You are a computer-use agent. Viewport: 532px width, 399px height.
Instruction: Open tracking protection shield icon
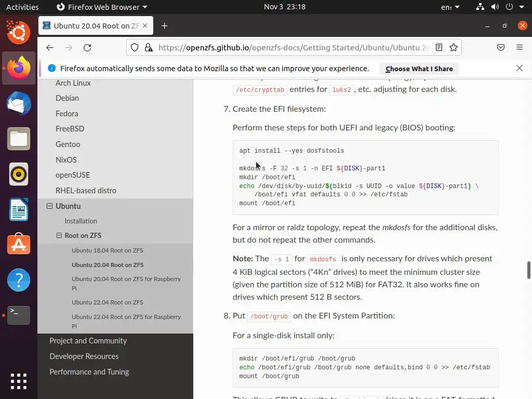(x=135, y=47)
